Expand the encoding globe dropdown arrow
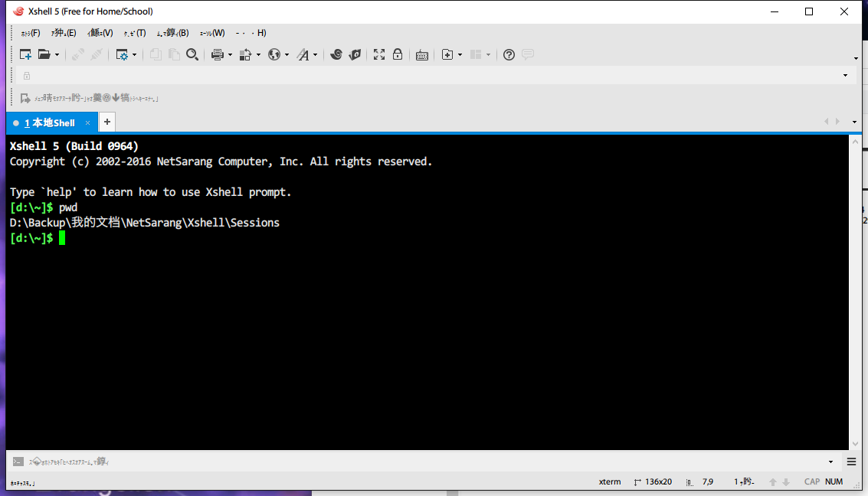Image resolution: width=868 pixels, height=496 pixels. 287,54
